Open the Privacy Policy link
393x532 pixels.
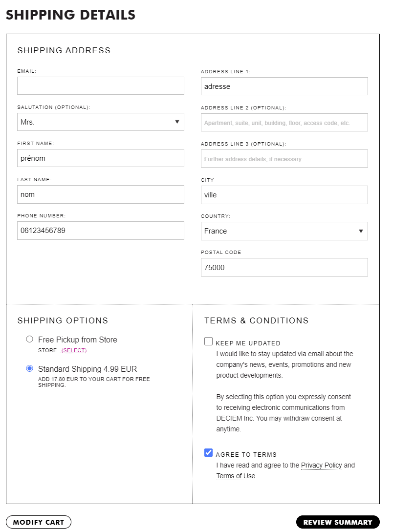point(321,465)
